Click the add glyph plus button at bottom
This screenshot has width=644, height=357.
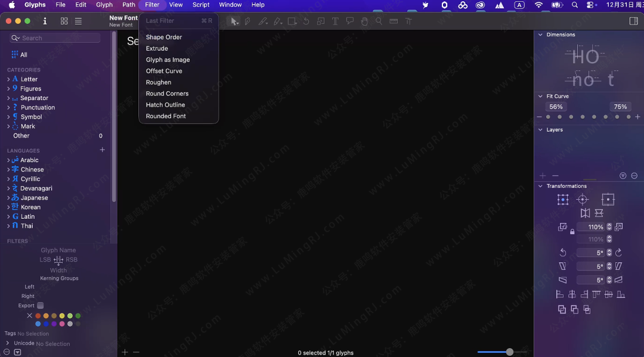pyautogui.click(x=125, y=352)
